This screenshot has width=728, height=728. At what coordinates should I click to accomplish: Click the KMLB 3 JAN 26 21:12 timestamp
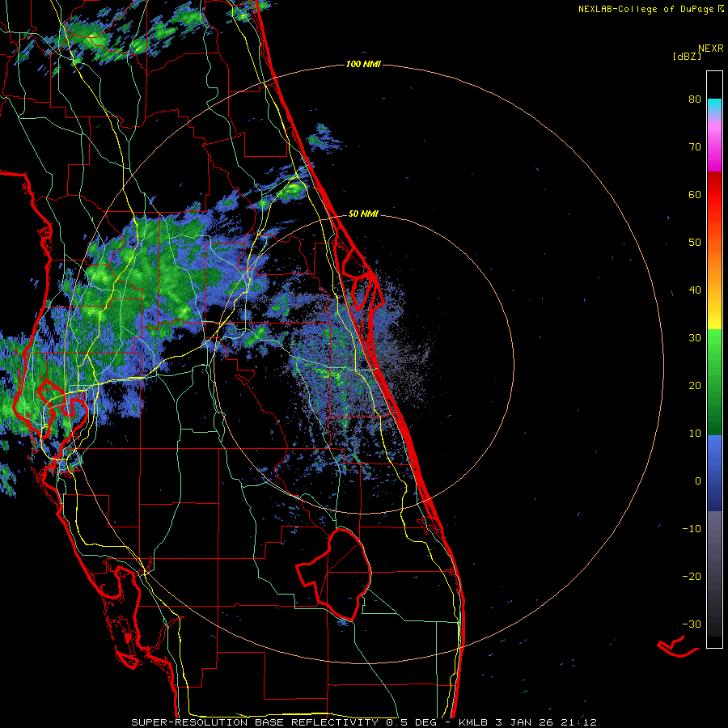pos(527,722)
